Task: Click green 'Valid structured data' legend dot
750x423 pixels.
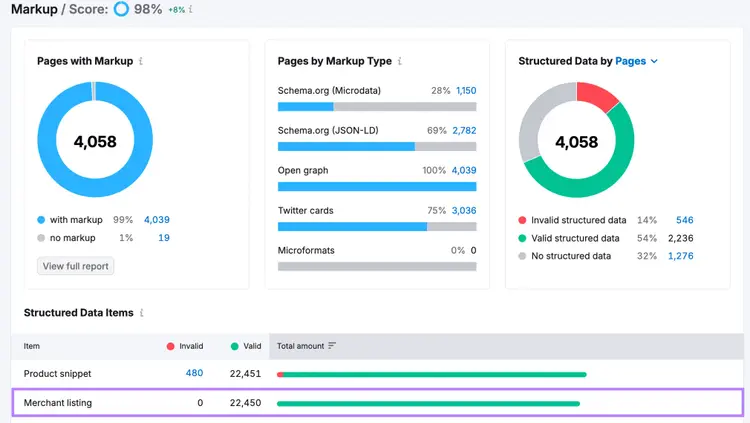Action: click(x=522, y=238)
